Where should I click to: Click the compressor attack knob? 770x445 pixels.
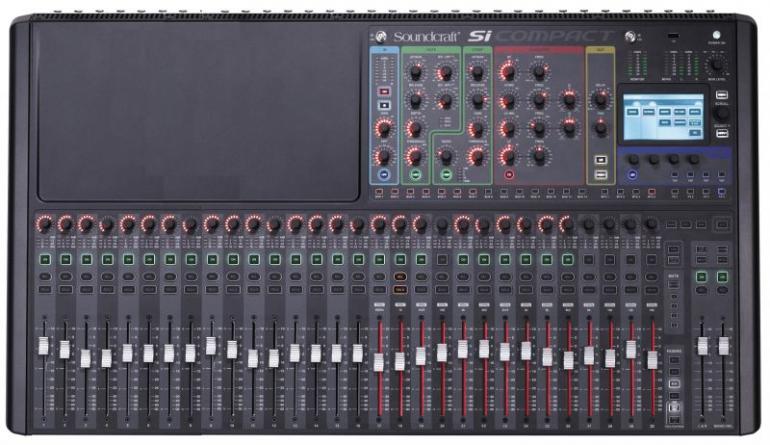click(476, 73)
